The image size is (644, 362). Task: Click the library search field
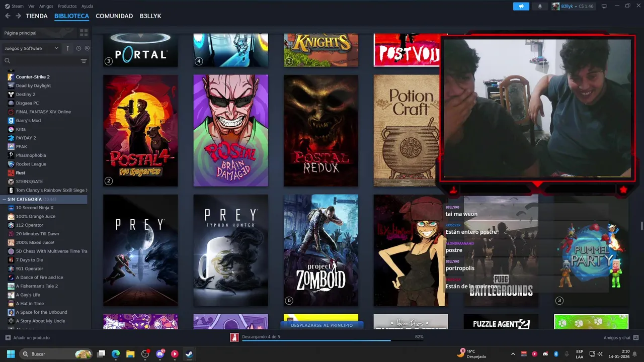point(44,61)
